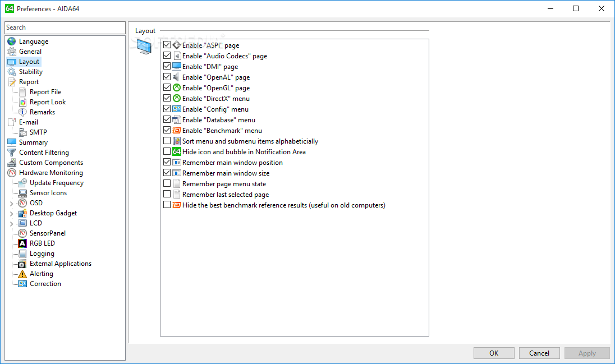Click the OSD gauge icon

point(23,203)
